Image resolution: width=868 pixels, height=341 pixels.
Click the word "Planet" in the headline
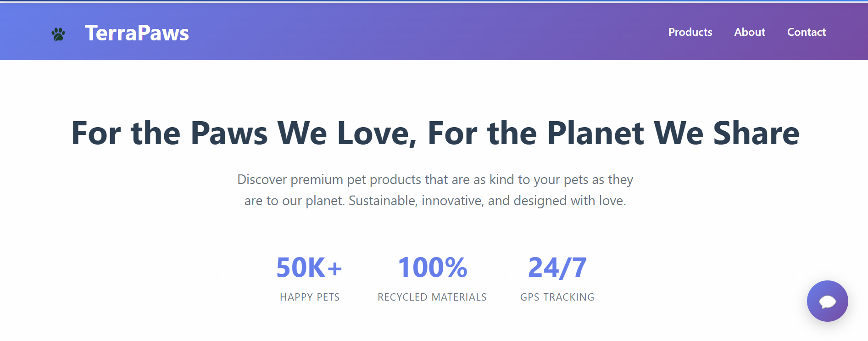(x=595, y=134)
